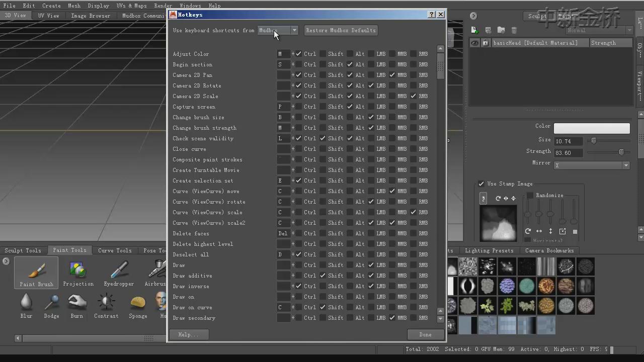644x362 pixels.
Task: Open the Camera Bookmarks tab
Action: (x=548, y=250)
